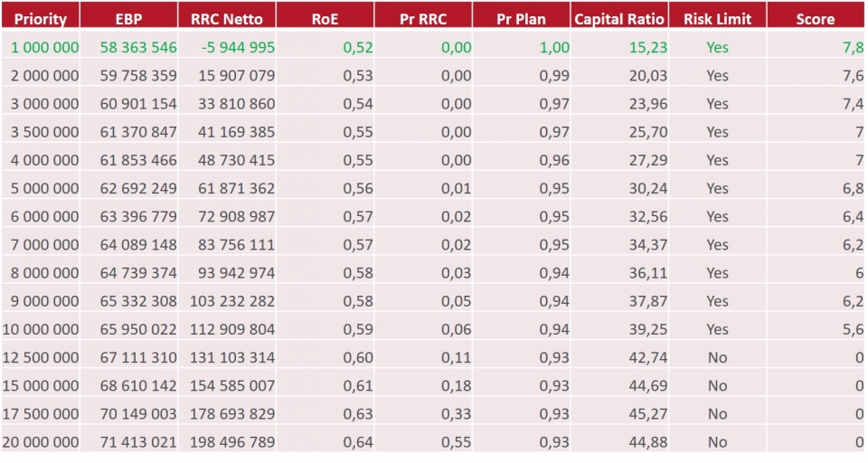Click the EBP value 71 413 021

(x=135, y=442)
